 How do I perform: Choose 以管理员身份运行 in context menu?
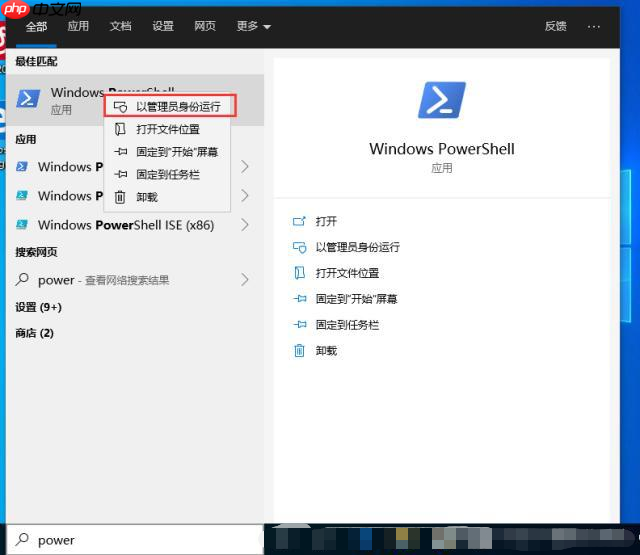tap(170, 106)
